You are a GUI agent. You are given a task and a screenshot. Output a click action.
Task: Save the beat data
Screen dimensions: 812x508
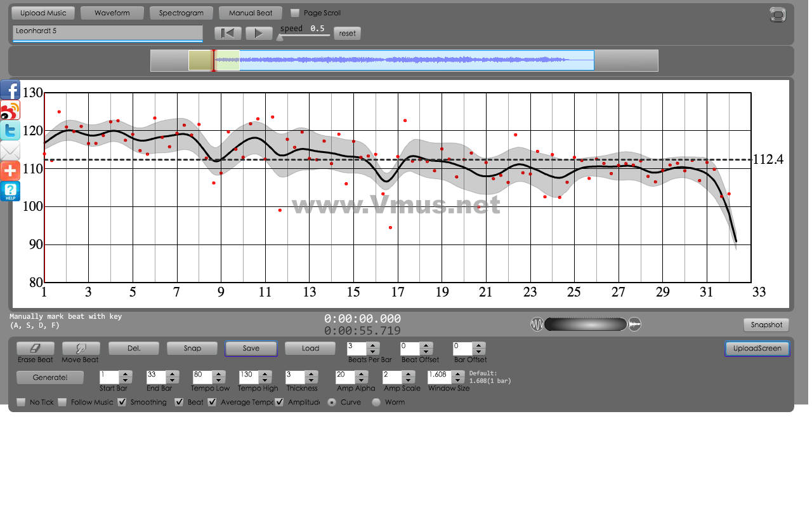pyautogui.click(x=251, y=348)
